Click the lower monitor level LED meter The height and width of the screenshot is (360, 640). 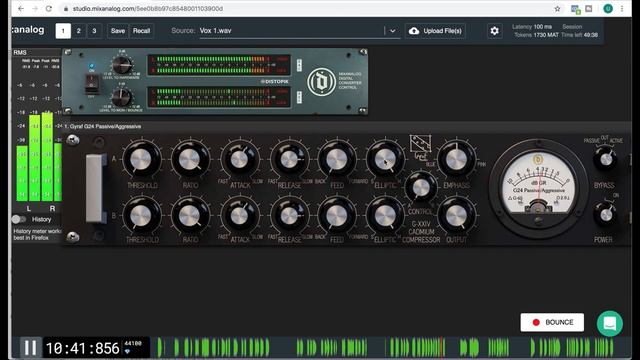(x=219, y=97)
